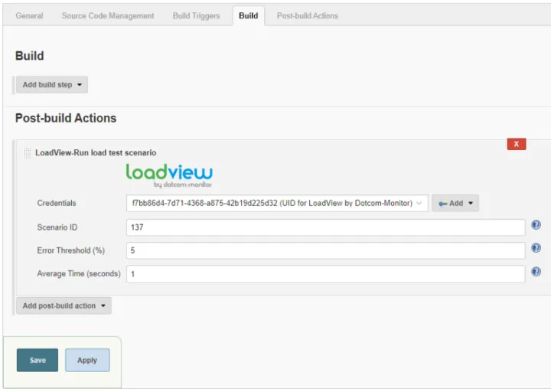Open the Add credentials dropdown button
Viewport: 551px width, 392px height.
(x=455, y=203)
